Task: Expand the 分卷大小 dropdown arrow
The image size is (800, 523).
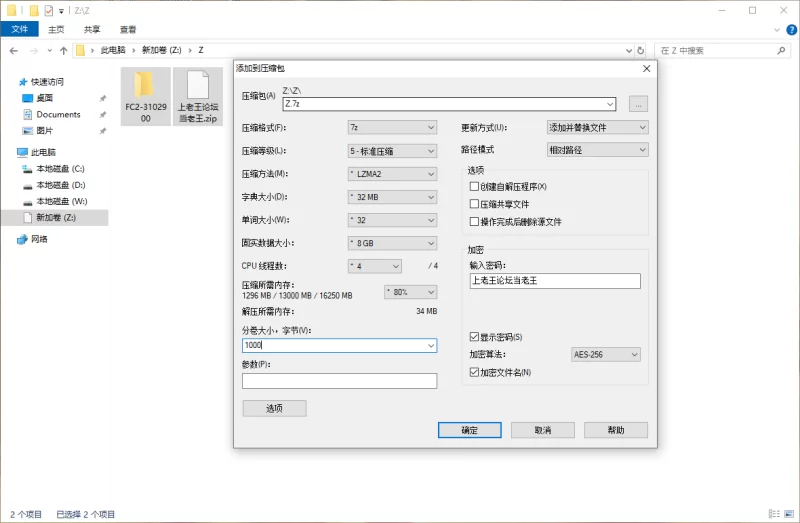Action: click(x=431, y=346)
